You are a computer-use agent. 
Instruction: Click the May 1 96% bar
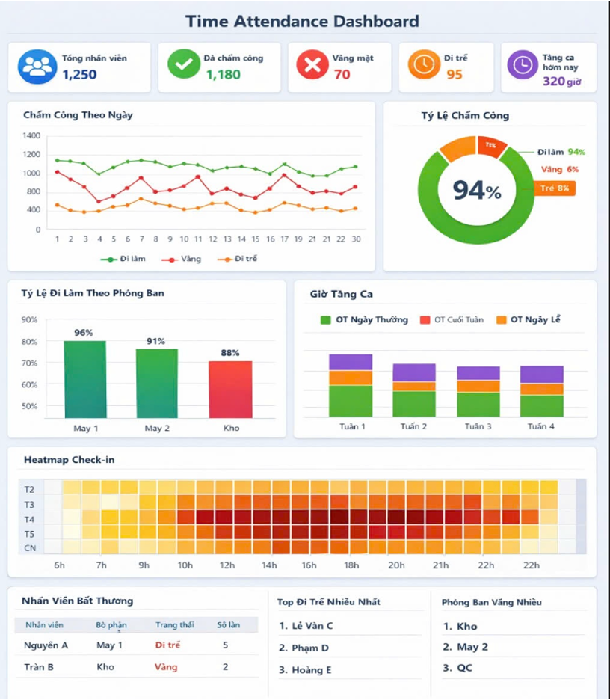click(x=85, y=379)
